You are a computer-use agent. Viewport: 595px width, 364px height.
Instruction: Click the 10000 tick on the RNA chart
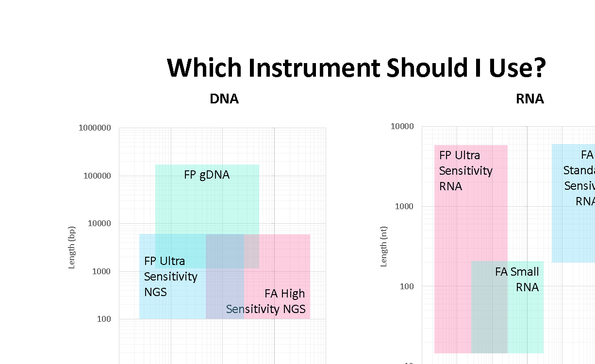click(x=402, y=127)
